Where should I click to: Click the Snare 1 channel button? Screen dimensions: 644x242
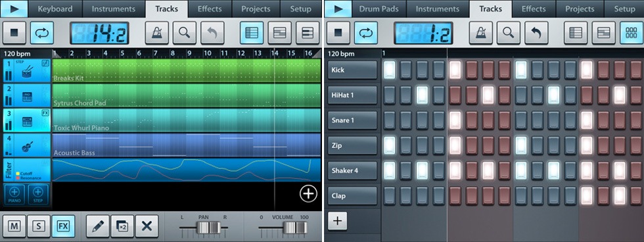click(x=352, y=120)
